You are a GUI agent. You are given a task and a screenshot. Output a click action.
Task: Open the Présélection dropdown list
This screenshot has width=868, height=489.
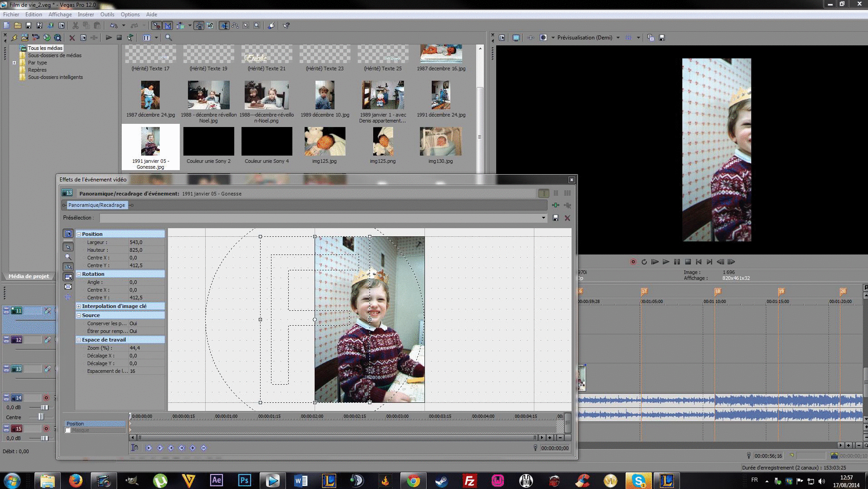coord(543,218)
